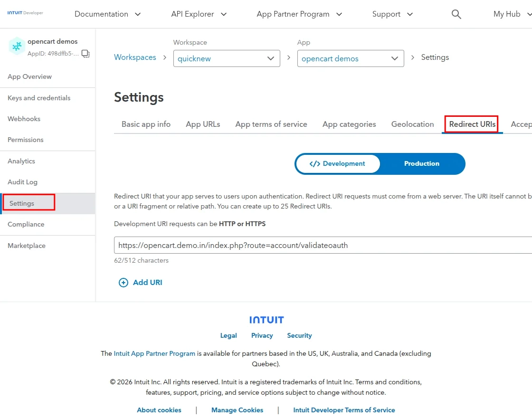Click the Settings page heading
Image resolution: width=532 pixels, height=418 pixels.
click(x=139, y=97)
